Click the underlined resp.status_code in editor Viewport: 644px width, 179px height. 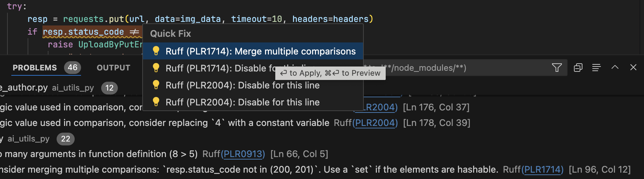click(83, 32)
